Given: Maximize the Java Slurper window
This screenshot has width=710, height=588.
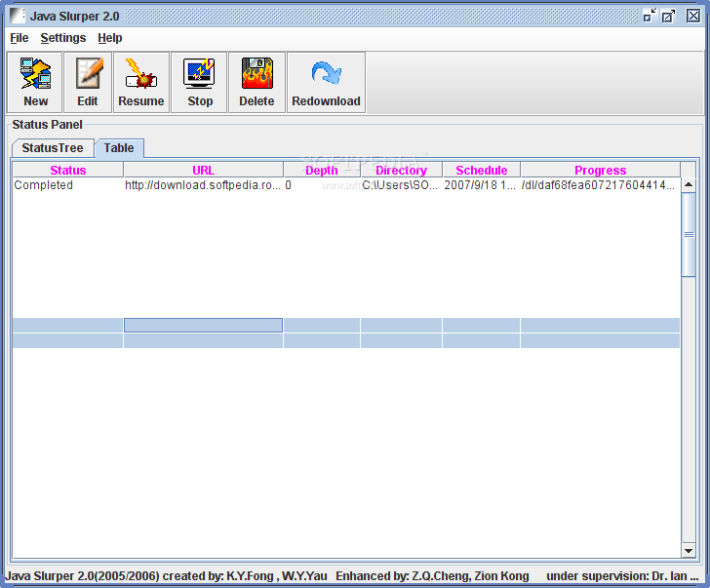Looking at the screenshot, I should tap(668, 16).
